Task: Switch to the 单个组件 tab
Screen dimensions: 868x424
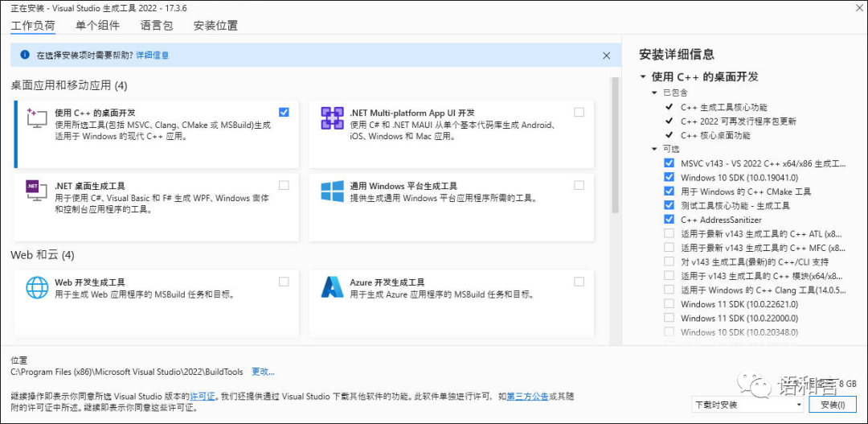Action: click(97, 26)
